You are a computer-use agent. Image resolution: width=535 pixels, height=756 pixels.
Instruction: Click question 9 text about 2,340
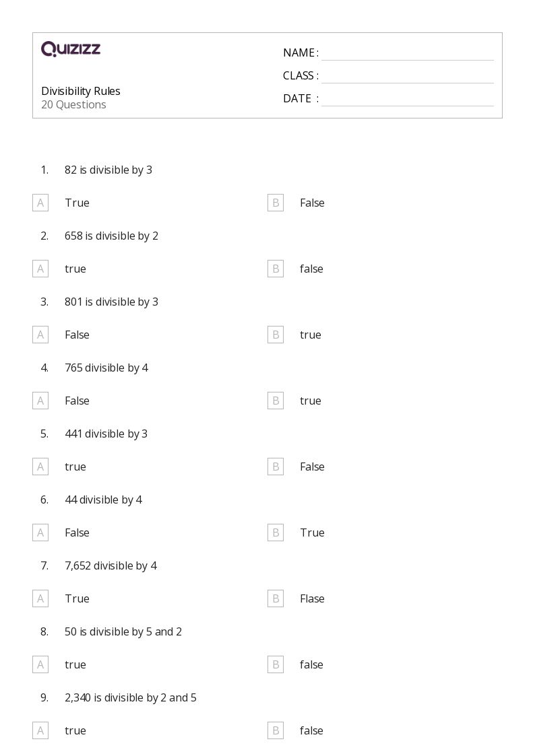[x=131, y=697]
